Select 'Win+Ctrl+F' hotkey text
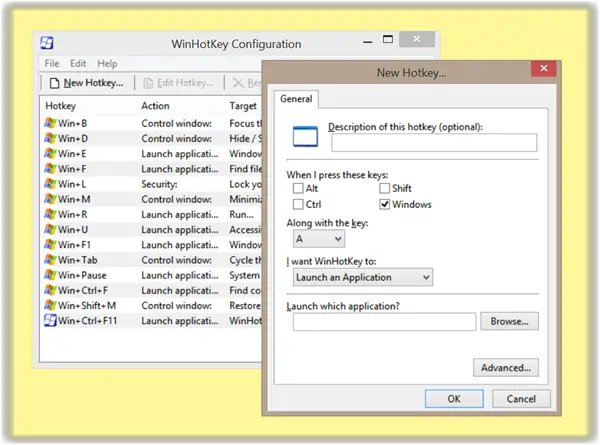The width and height of the screenshot is (600, 445). tap(83, 290)
